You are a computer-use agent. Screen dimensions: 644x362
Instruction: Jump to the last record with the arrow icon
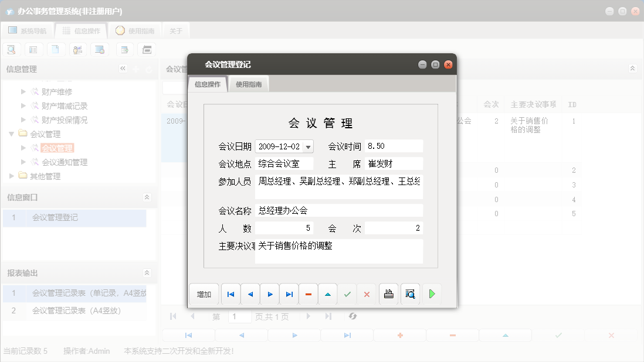point(289,293)
